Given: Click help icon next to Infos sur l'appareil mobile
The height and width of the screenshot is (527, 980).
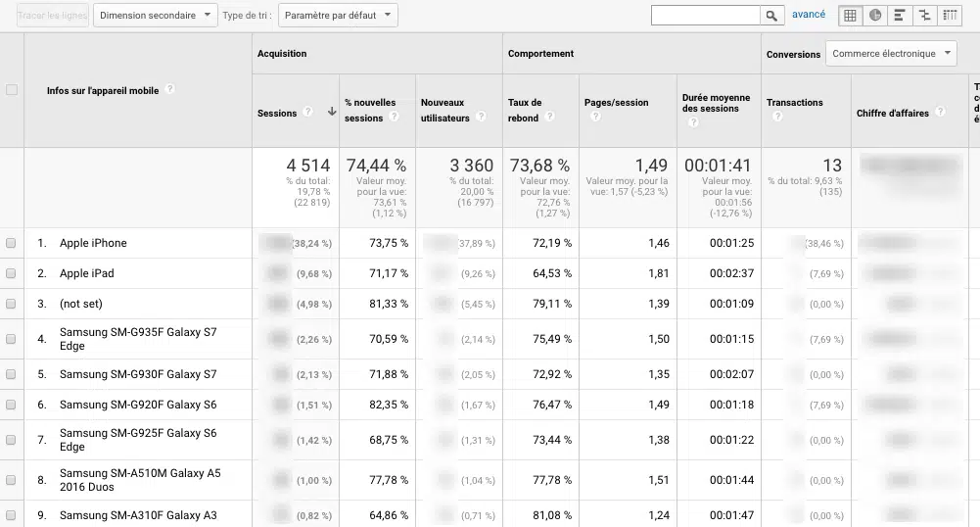Looking at the screenshot, I should (169, 89).
